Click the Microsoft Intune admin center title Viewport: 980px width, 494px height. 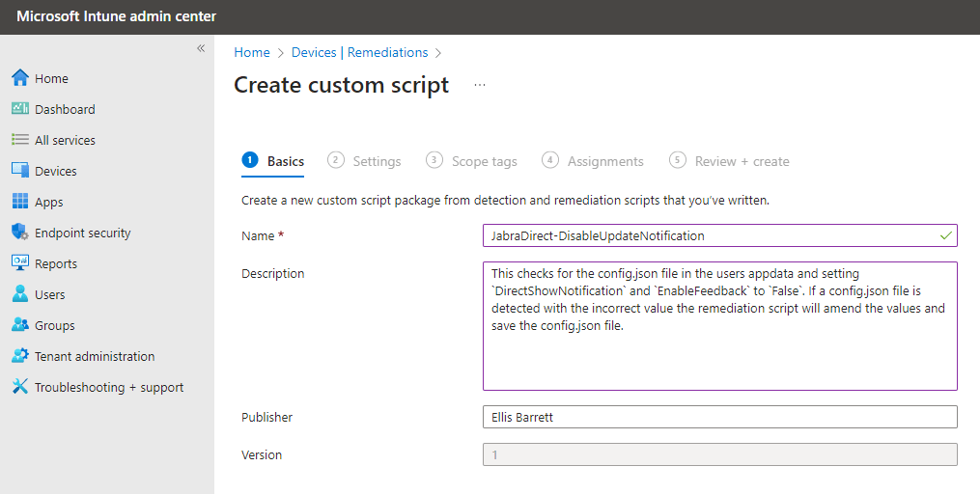coord(116,16)
